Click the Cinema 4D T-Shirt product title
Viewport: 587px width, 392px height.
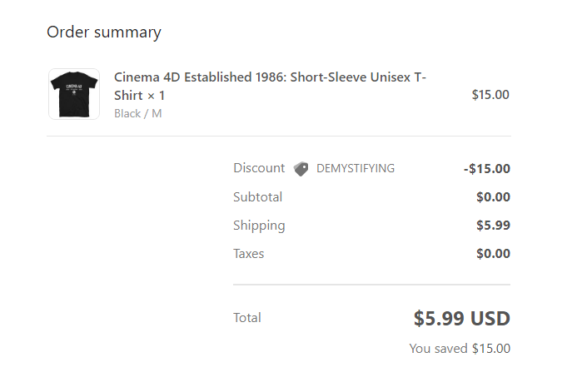point(270,86)
